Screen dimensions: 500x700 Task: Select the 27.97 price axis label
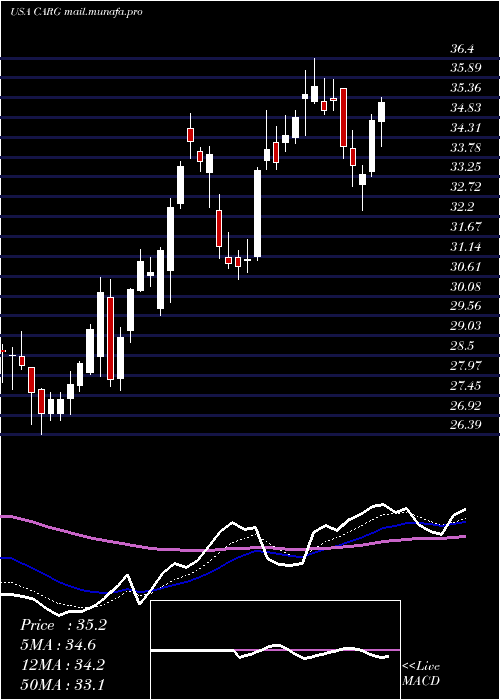click(x=465, y=366)
